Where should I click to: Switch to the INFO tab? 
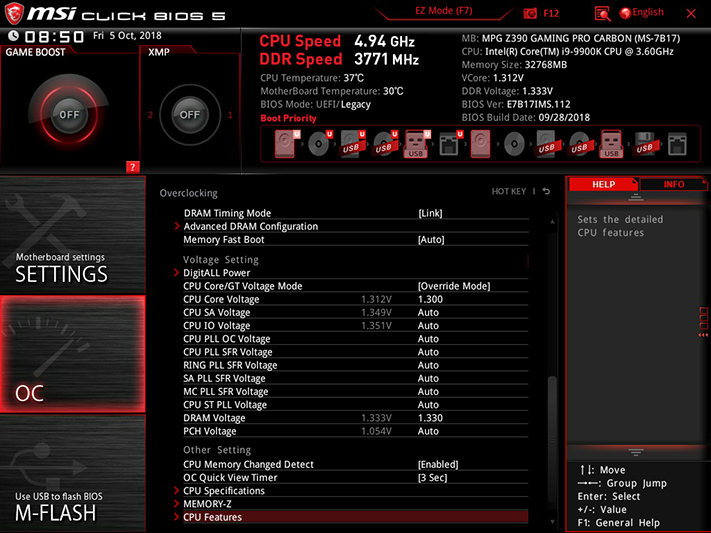pyautogui.click(x=674, y=184)
